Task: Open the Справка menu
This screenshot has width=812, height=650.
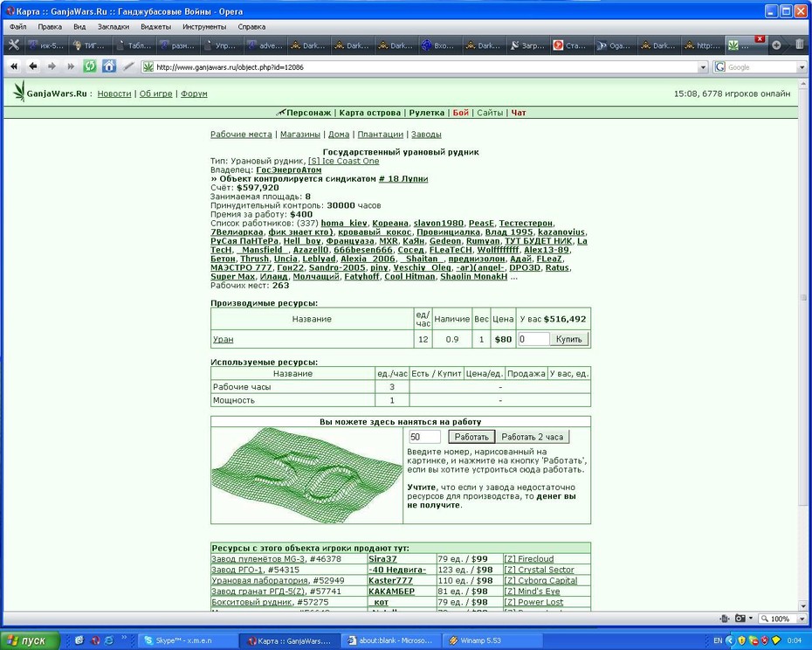Action: coord(251,26)
